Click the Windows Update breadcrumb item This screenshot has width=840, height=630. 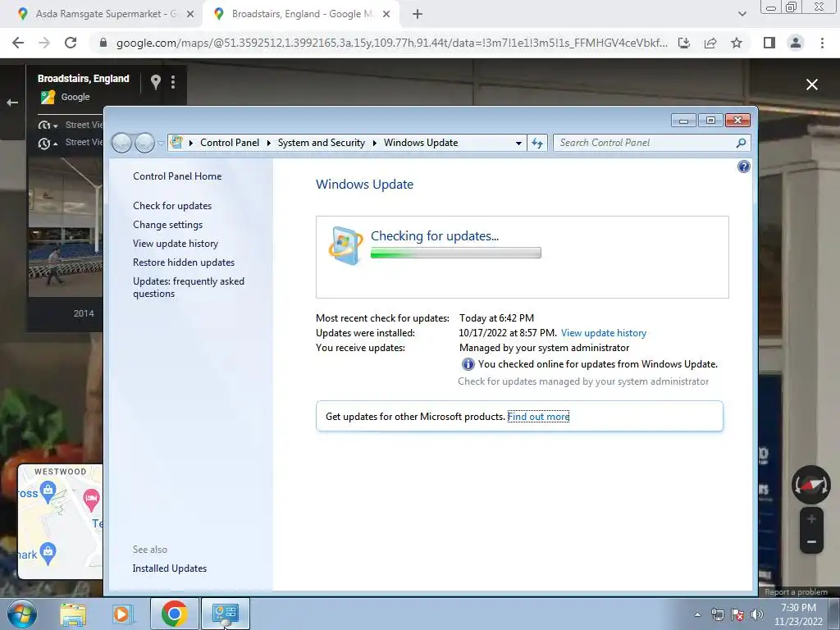pyautogui.click(x=421, y=143)
